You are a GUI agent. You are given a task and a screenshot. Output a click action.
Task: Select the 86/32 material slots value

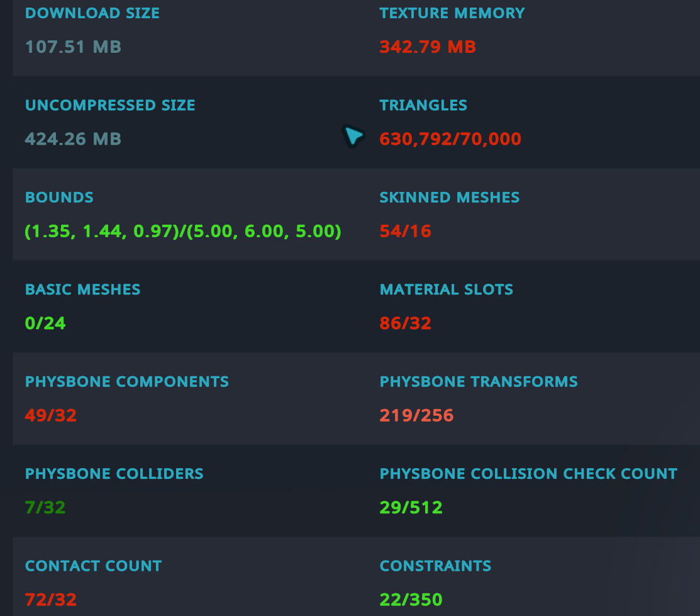405,323
